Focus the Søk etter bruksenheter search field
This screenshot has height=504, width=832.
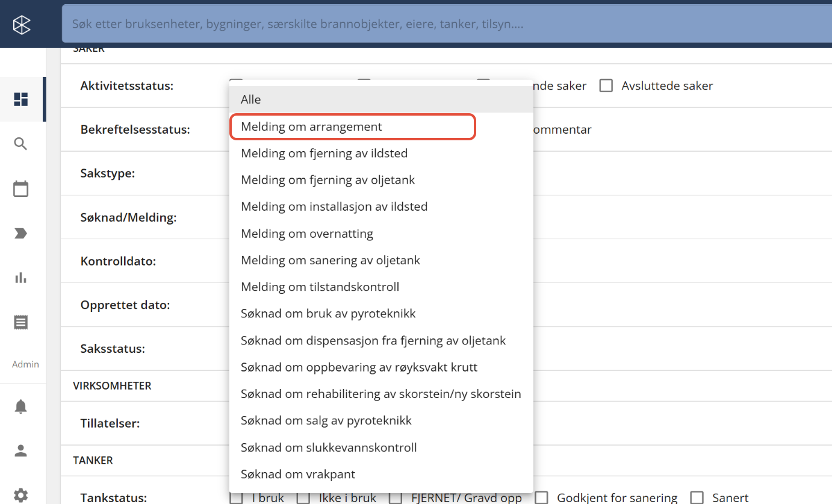point(447,24)
